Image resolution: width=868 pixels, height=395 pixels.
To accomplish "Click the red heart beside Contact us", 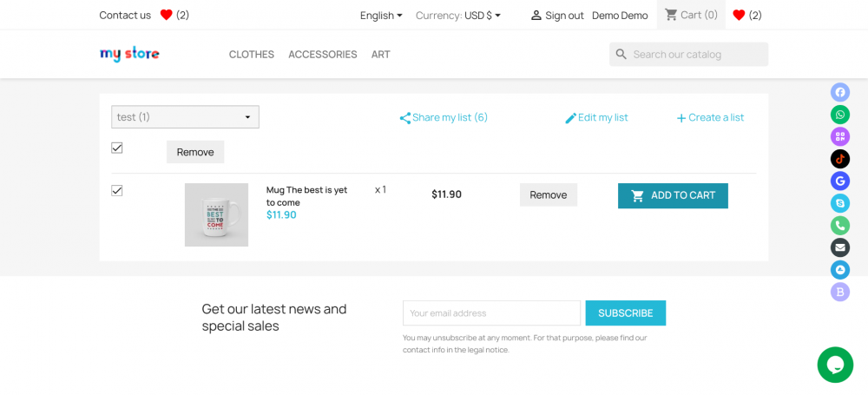I will (167, 15).
